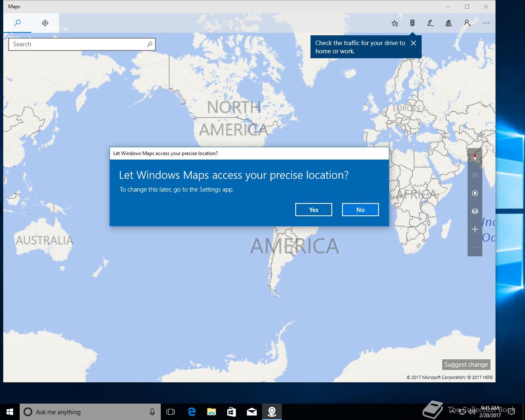The height and width of the screenshot is (420, 525).
Task: Activate Cortana microphone icon
Action: [152, 412]
